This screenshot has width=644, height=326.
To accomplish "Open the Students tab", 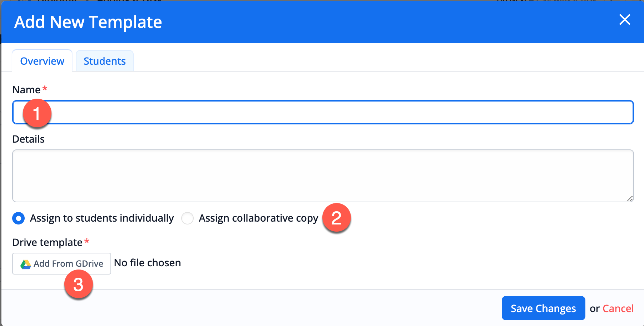I will coord(104,61).
